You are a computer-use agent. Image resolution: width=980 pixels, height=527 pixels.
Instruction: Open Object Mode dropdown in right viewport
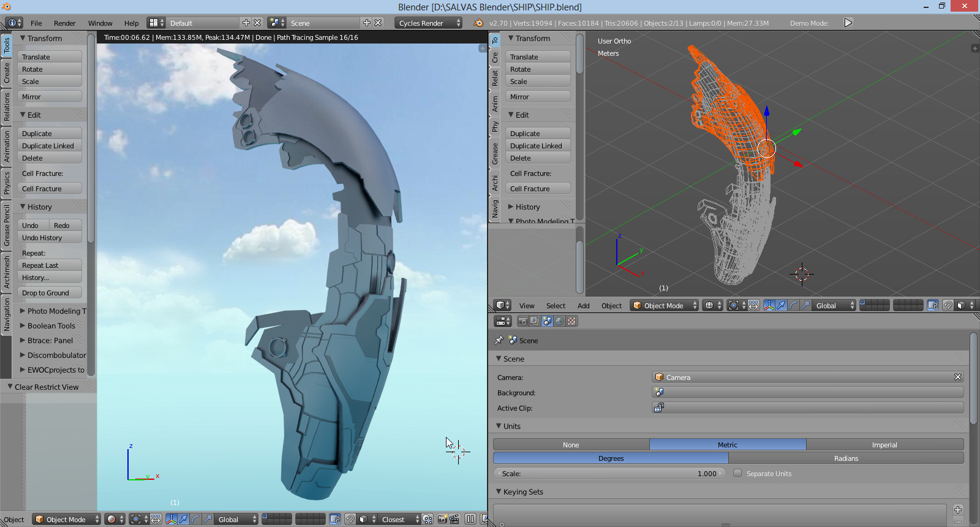665,305
